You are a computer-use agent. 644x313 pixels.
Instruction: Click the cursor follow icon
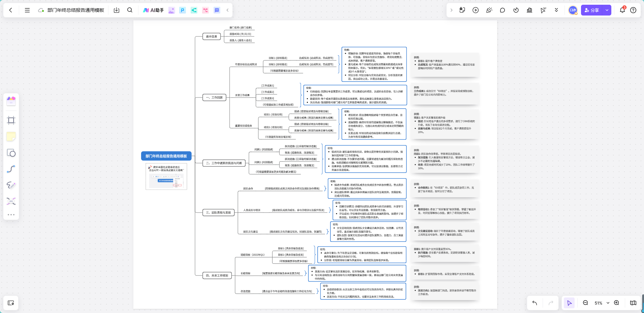543,10
